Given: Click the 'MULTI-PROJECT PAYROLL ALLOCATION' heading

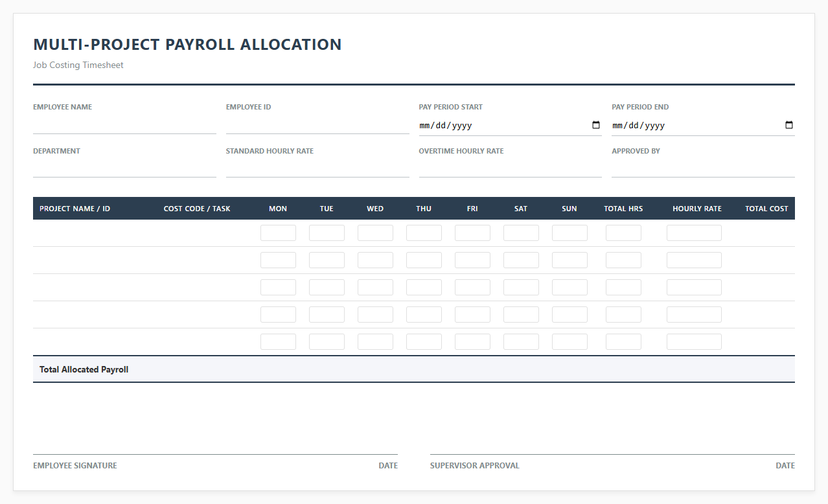Looking at the screenshot, I should click(x=187, y=45).
